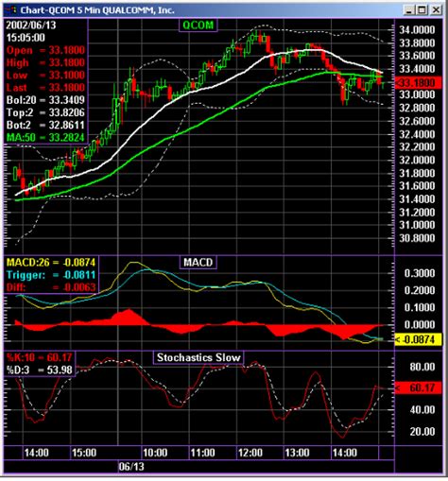Select the 2002/06/13 date text
Viewport: 448px width, 481px height.
[31, 26]
